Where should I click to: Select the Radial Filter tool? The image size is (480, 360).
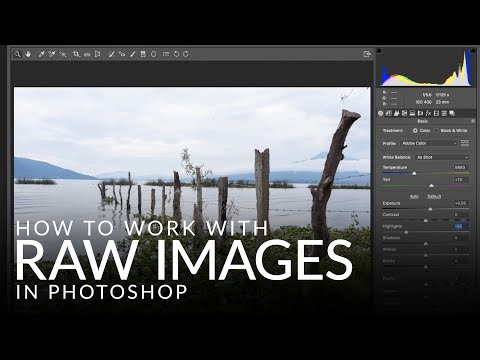(x=153, y=54)
